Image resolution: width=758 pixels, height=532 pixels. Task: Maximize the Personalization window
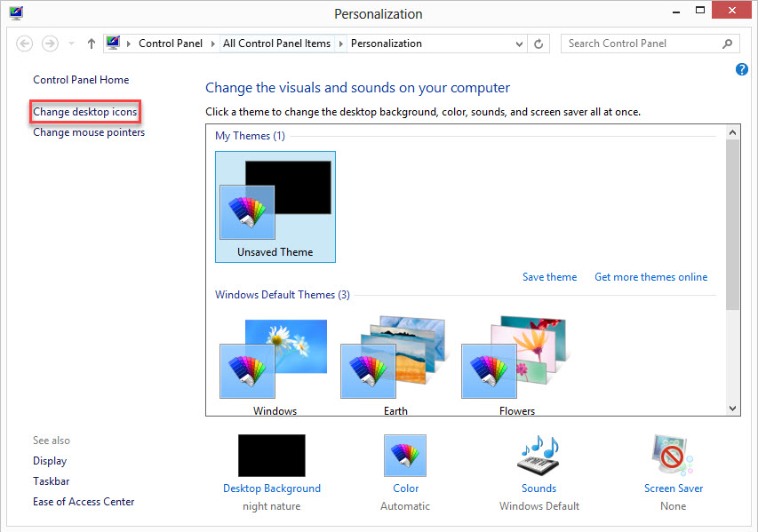pos(700,11)
